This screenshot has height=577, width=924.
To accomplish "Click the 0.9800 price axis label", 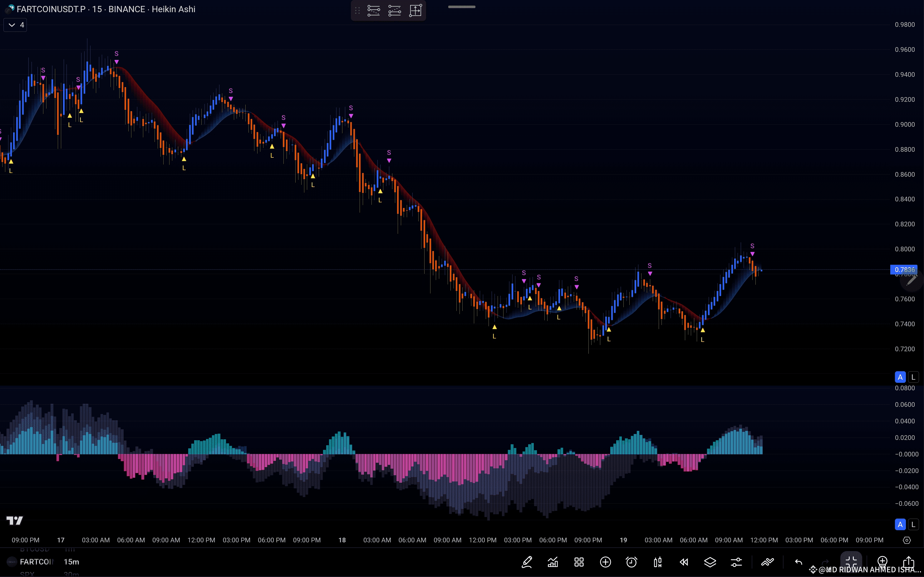I will pos(905,24).
